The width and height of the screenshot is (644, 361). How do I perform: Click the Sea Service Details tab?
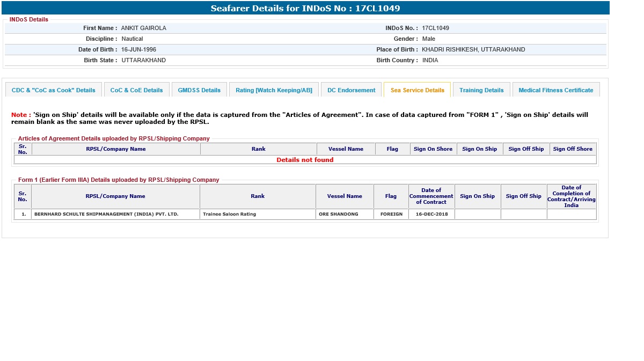coord(417,90)
